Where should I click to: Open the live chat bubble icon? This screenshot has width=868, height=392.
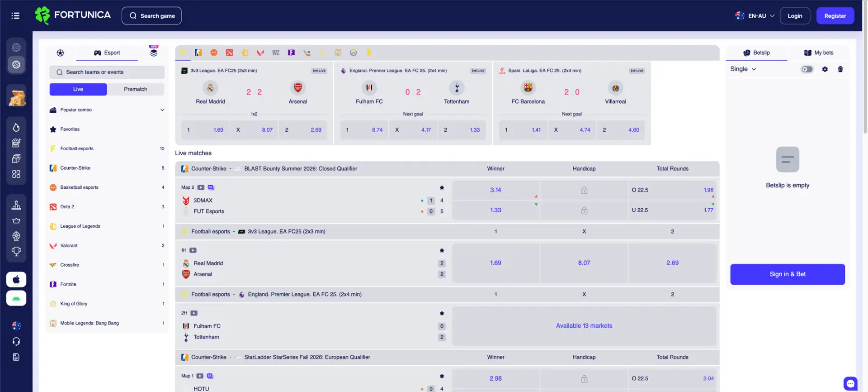click(x=850, y=383)
